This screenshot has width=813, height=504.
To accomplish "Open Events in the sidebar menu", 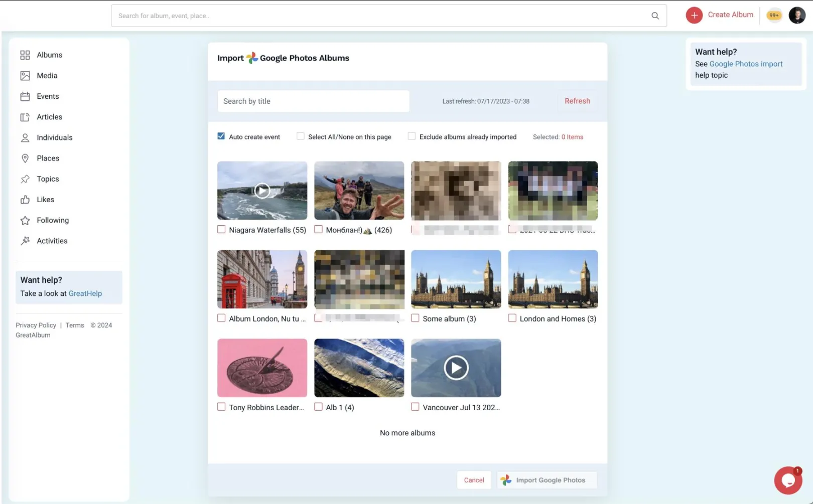I will [x=48, y=96].
